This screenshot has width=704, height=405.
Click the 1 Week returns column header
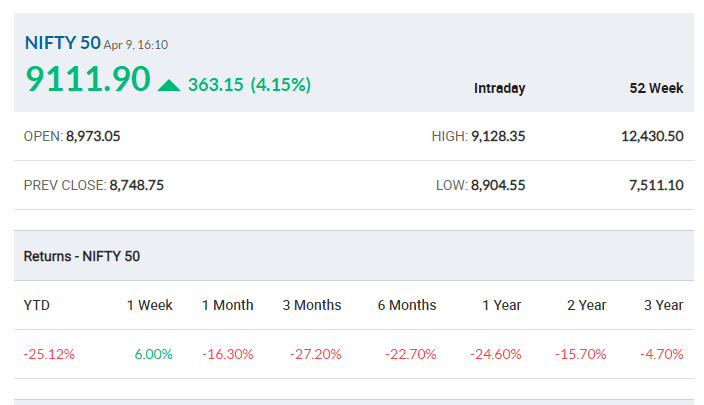coord(150,305)
